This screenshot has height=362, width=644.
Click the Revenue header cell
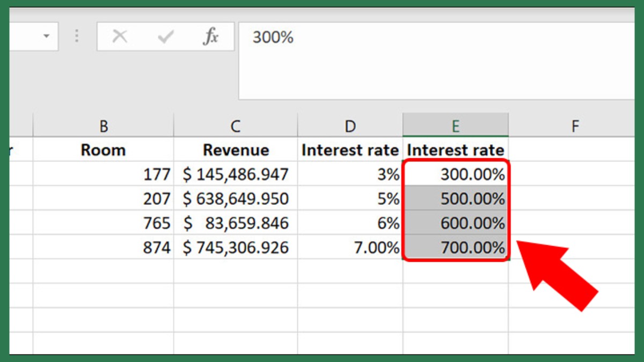(236, 150)
